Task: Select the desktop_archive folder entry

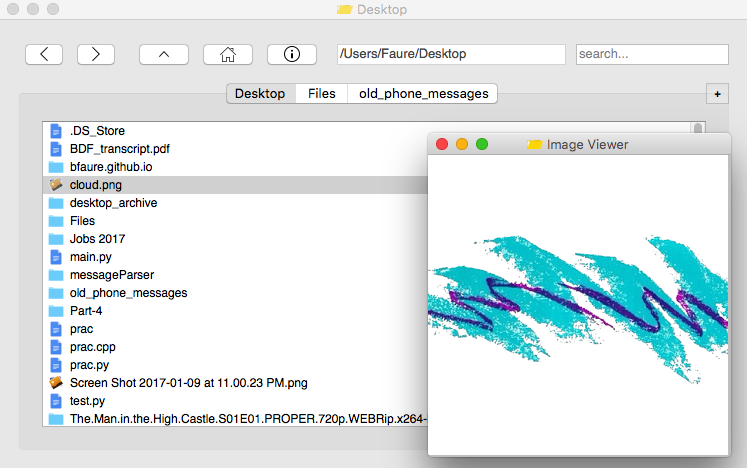Action: [x=235, y=203]
